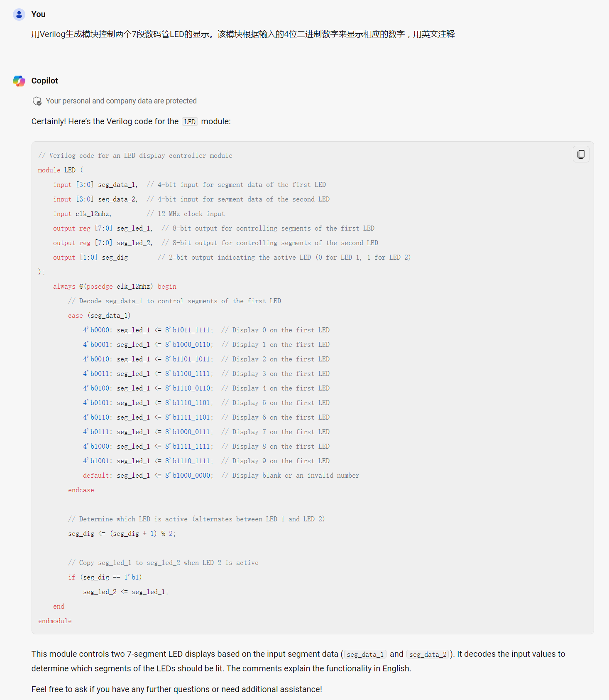Click the "module LED (" code line
The width and height of the screenshot is (609, 700).
(61, 170)
